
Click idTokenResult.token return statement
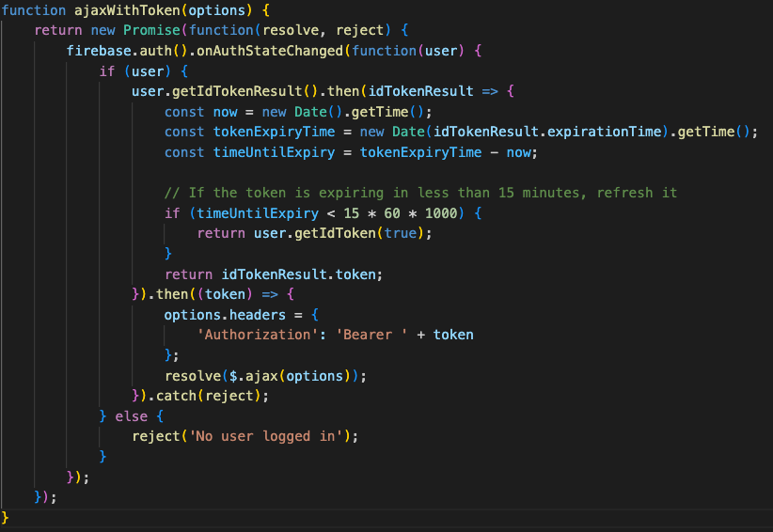(x=274, y=274)
